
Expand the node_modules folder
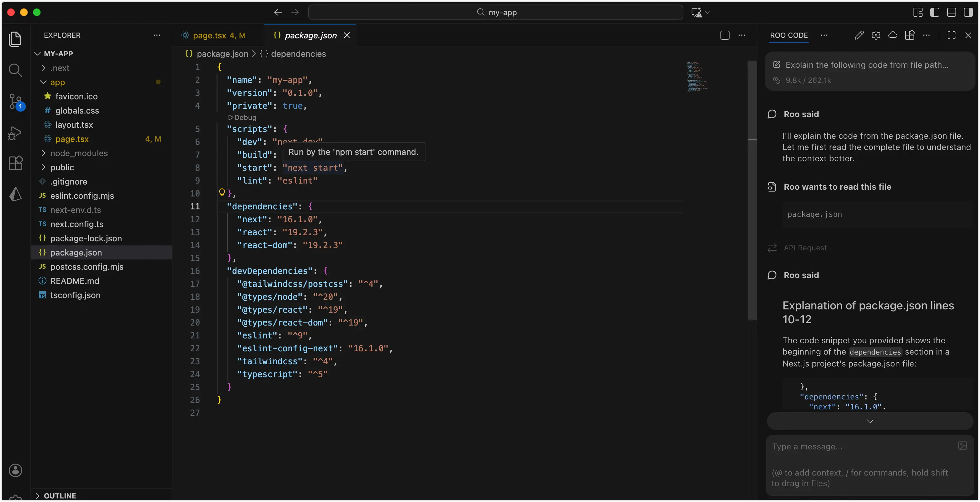pos(79,153)
